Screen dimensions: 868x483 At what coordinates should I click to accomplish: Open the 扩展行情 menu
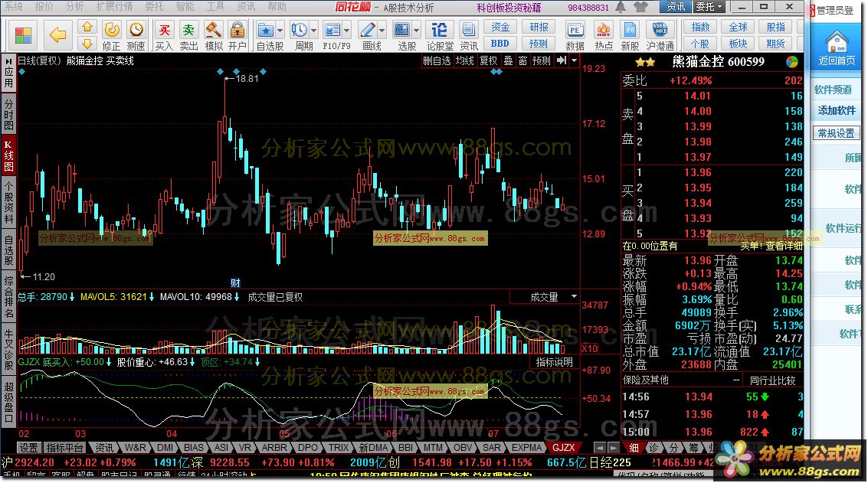(115, 7)
